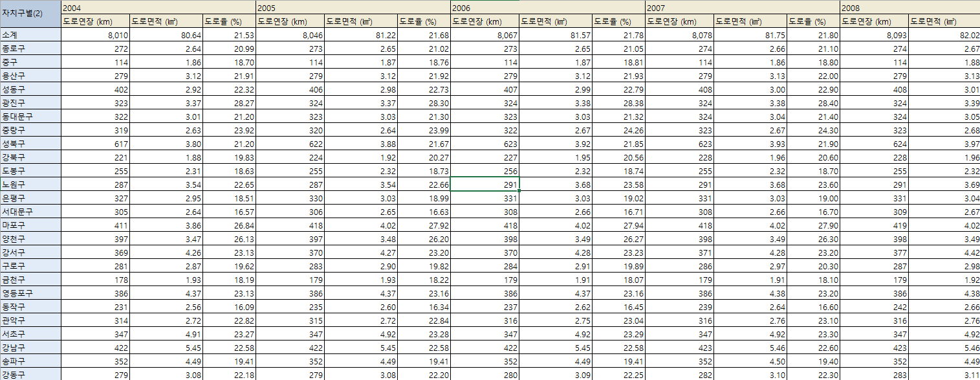Select 광진구 2005 도로율 cell showing 28.30
Screen dimensions: 980x380
point(424,103)
